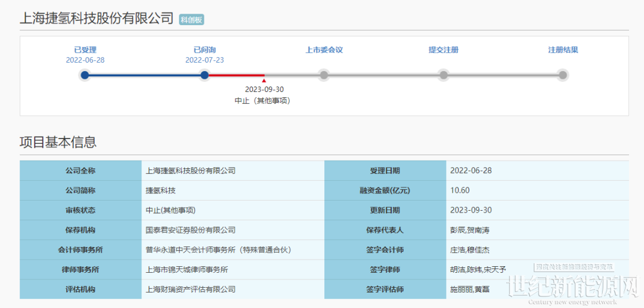Click the 中止(其他事项) value in the table
The width and height of the screenshot is (644, 308).
171,210
